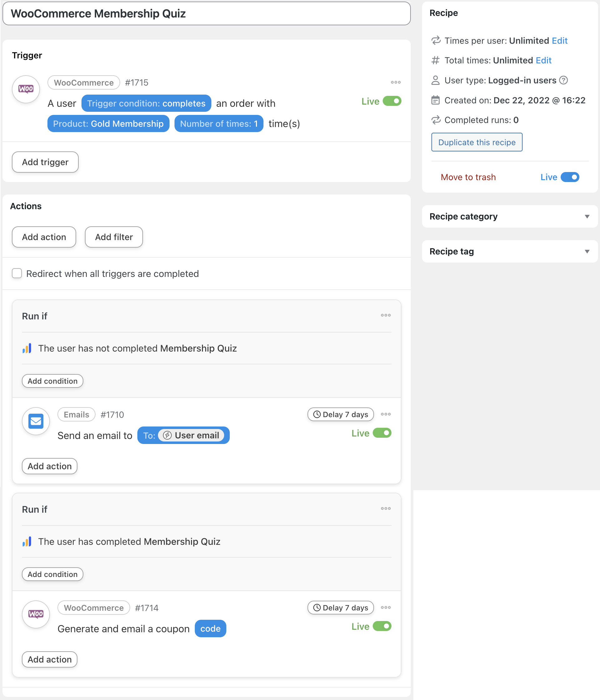Click Move to trash link
The image size is (600, 700).
(468, 177)
